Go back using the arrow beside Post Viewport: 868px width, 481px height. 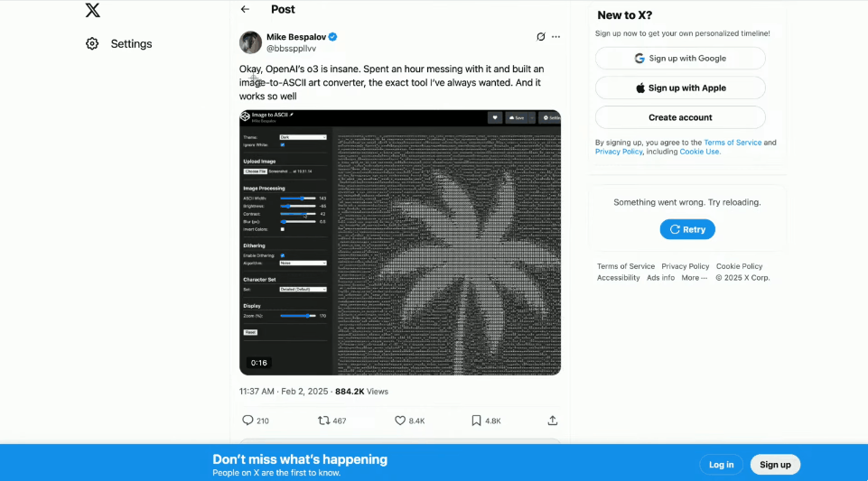(245, 9)
